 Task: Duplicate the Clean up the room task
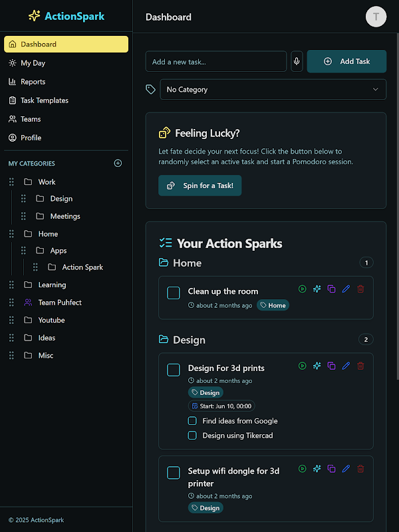[x=331, y=289]
